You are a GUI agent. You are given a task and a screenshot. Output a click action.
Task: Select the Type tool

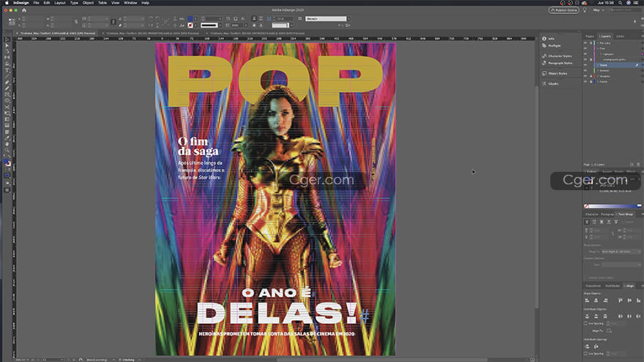(7, 70)
